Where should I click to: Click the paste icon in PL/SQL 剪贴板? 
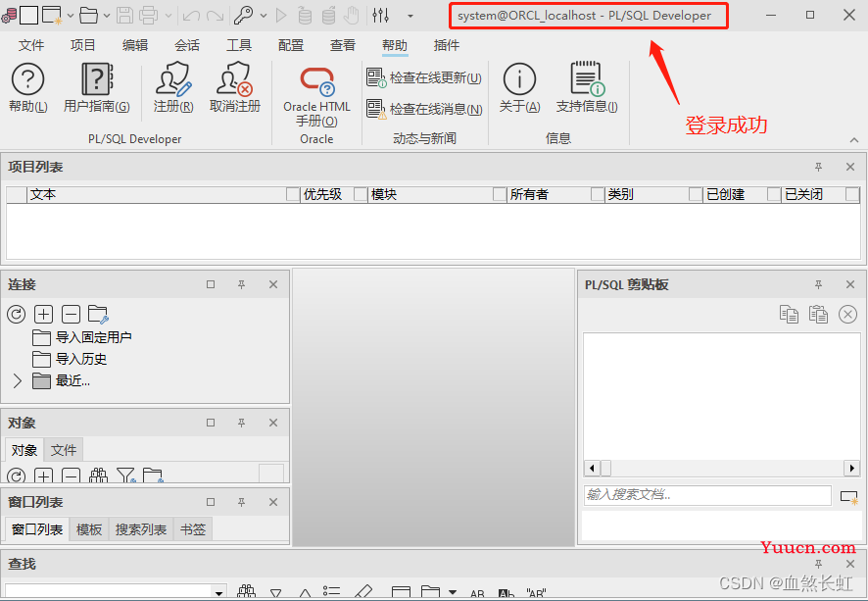[818, 314]
